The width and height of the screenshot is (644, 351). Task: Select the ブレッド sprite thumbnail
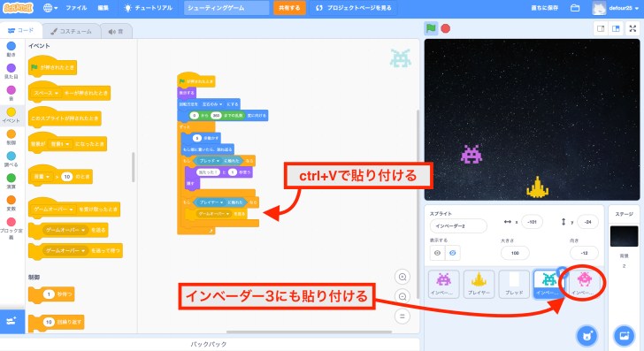point(514,284)
